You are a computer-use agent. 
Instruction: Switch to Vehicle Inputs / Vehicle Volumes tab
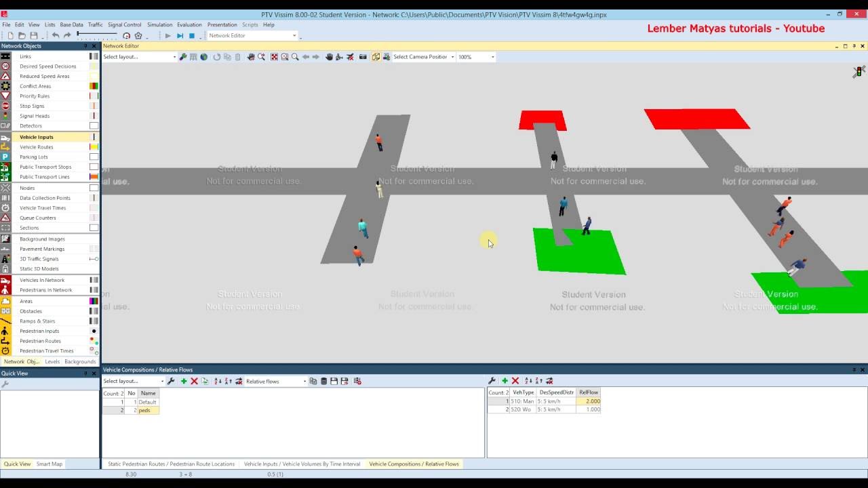click(302, 464)
